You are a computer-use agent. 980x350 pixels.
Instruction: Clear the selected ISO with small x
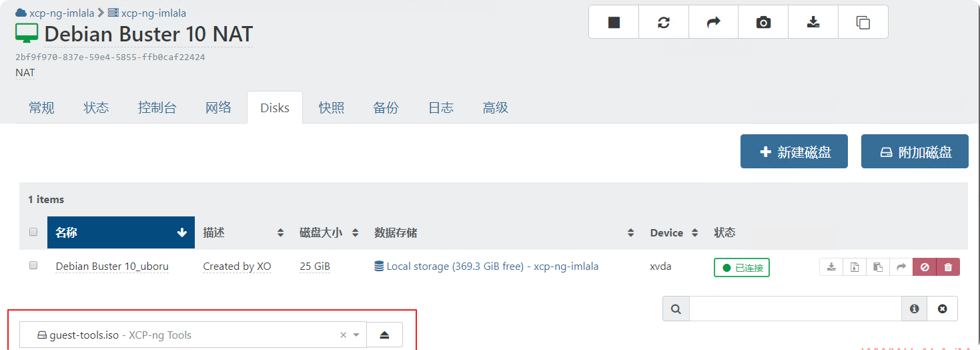343,335
